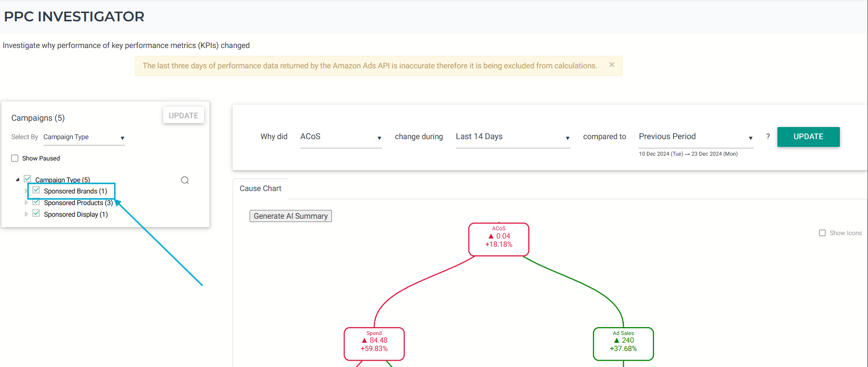The image size is (868, 367).
Task: Click the Campaigns (5) heading
Action: 38,118
